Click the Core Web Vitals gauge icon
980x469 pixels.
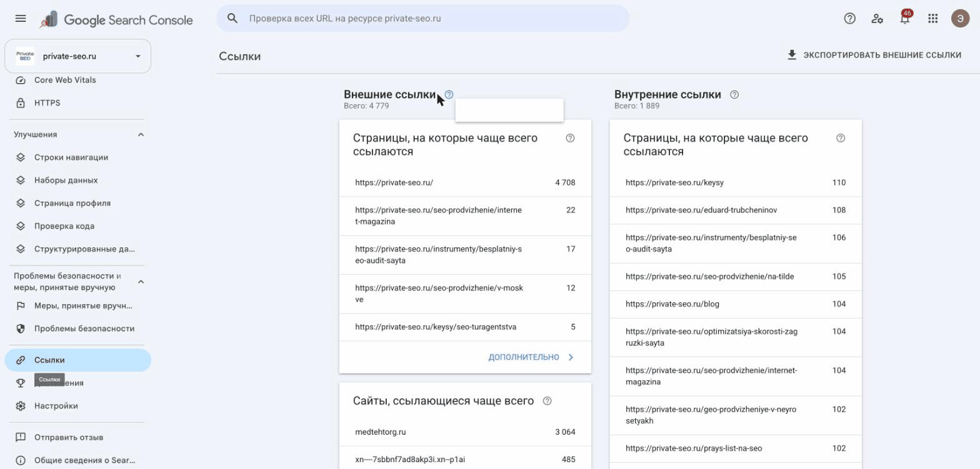tap(21, 80)
